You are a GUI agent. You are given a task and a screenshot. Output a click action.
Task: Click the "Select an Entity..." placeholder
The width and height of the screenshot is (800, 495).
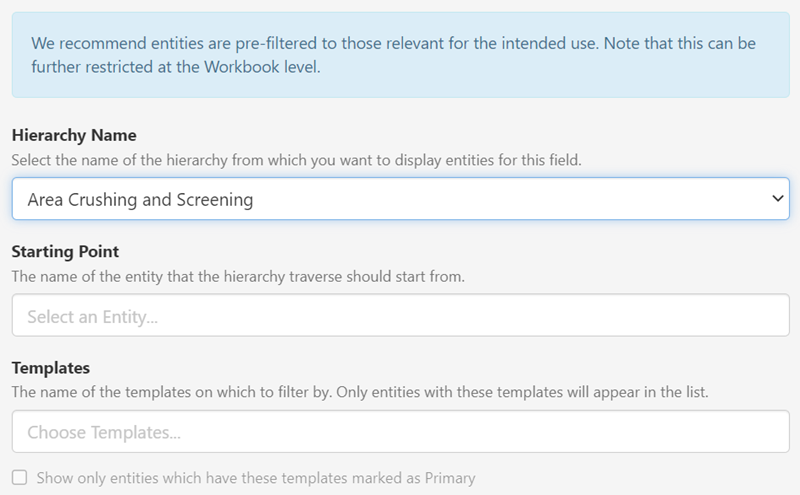93,317
